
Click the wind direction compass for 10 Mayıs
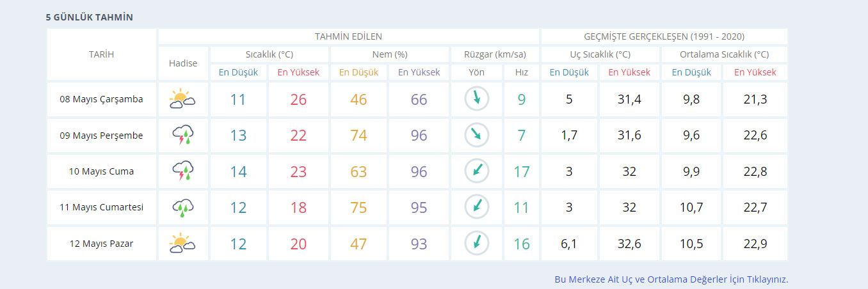(476, 171)
